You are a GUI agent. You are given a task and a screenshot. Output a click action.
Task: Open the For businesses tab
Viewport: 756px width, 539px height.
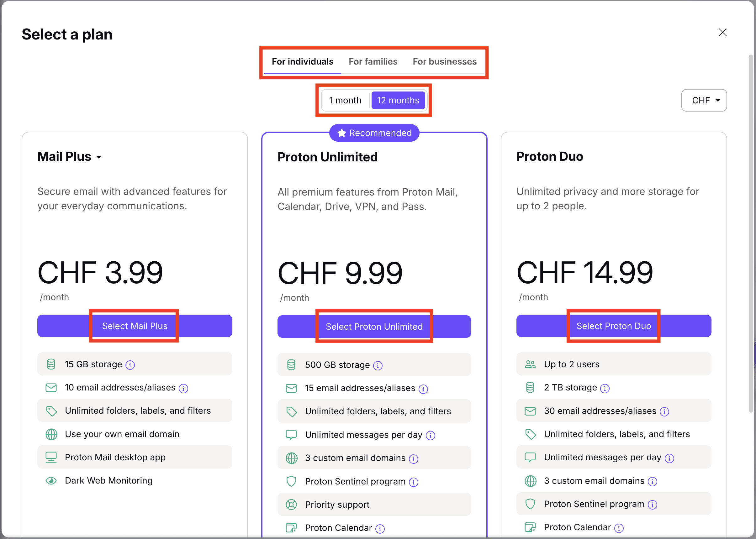[445, 61]
